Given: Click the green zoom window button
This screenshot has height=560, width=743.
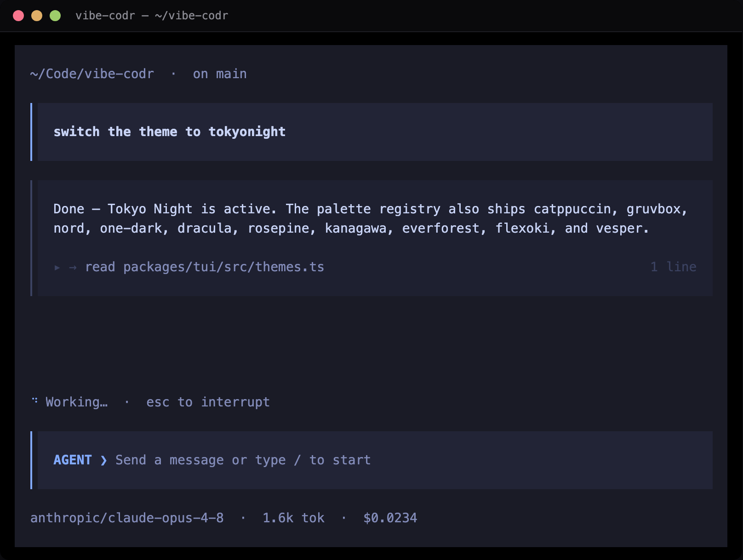Looking at the screenshot, I should point(55,16).
